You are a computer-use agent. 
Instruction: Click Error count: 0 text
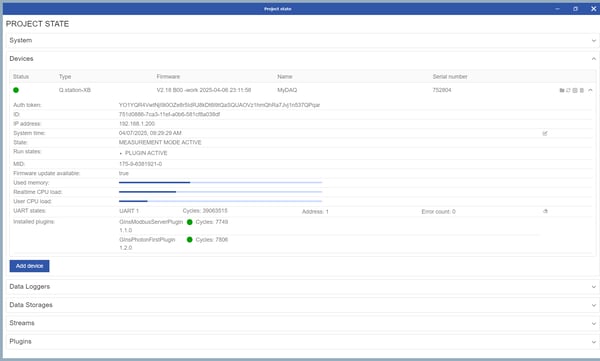click(439, 212)
